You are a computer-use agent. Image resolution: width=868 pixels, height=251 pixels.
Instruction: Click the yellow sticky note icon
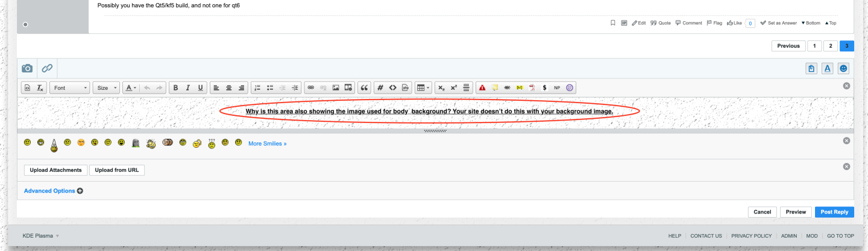(x=495, y=87)
